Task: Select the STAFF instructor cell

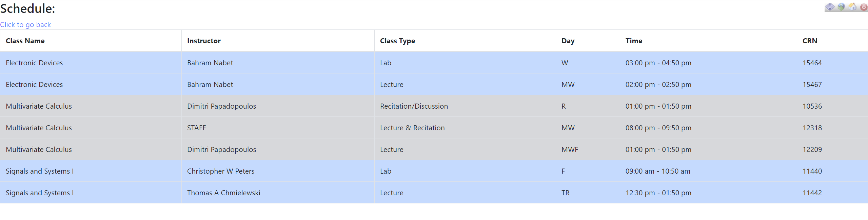Action: 196,128
